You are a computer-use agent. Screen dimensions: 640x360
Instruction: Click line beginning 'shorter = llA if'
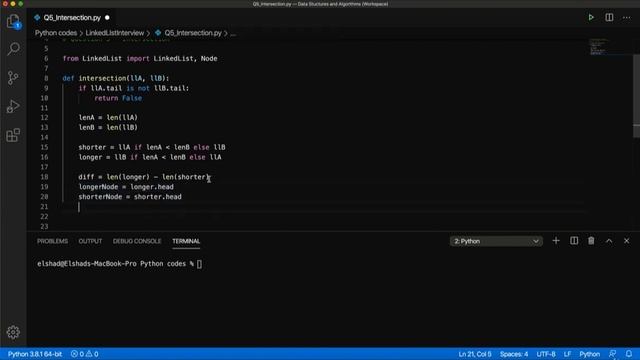[152, 147]
